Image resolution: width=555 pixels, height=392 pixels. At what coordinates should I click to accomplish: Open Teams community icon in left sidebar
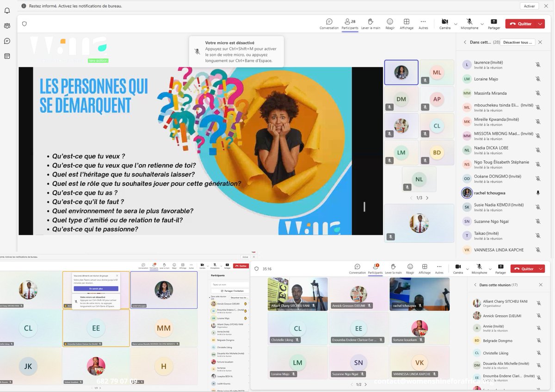[7, 26]
